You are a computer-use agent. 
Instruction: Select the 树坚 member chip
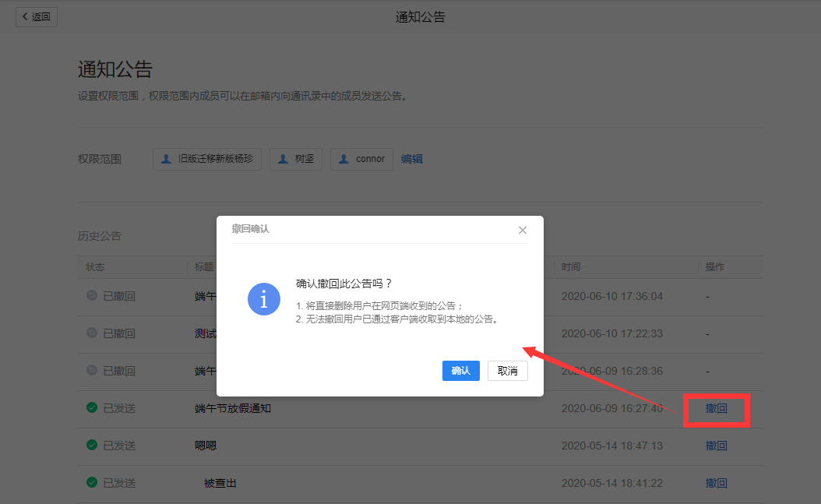coord(296,159)
